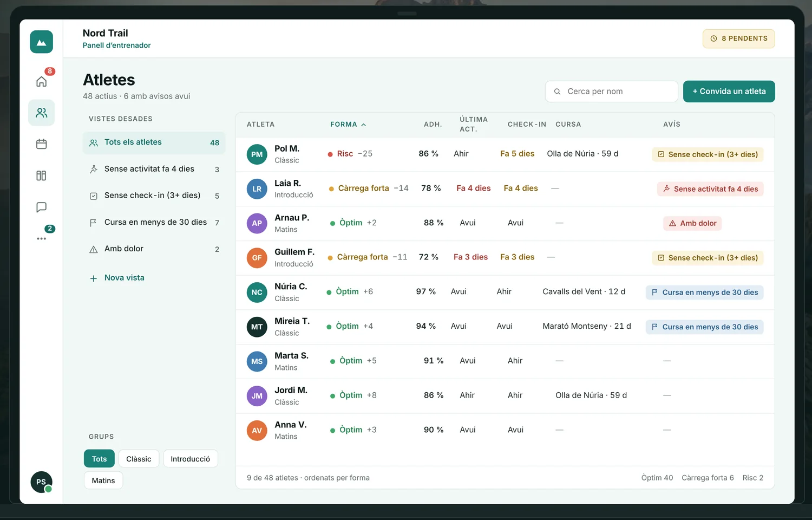Open 'Sense activitat fa 4 dies' view
Screen dimensions: 812x520
tap(154, 169)
